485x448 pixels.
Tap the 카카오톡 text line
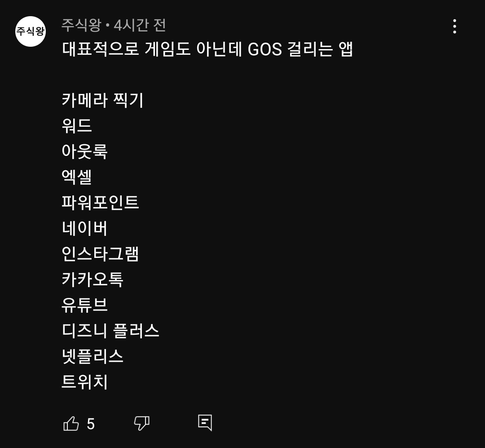pyautogui.click(x=93, y=279)
